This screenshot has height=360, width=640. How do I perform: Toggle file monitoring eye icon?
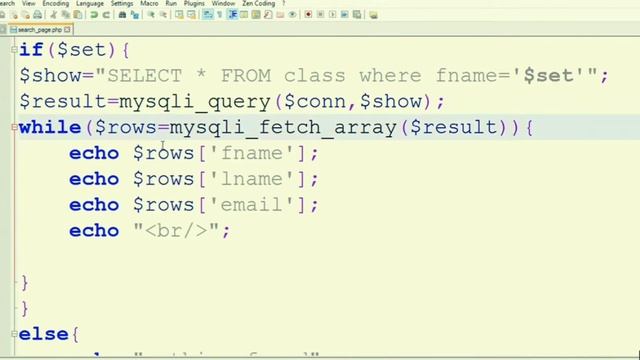(x=292, y=15)
